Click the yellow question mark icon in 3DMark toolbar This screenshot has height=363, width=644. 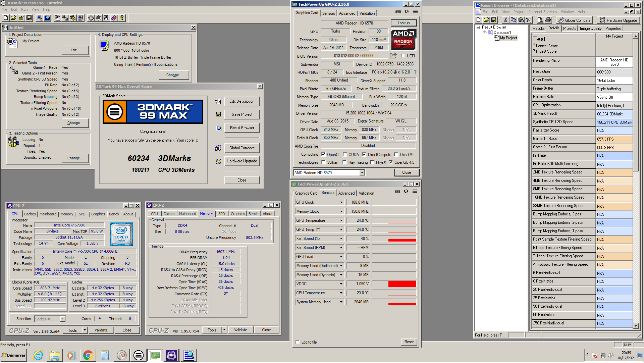[x=122, y=18]
